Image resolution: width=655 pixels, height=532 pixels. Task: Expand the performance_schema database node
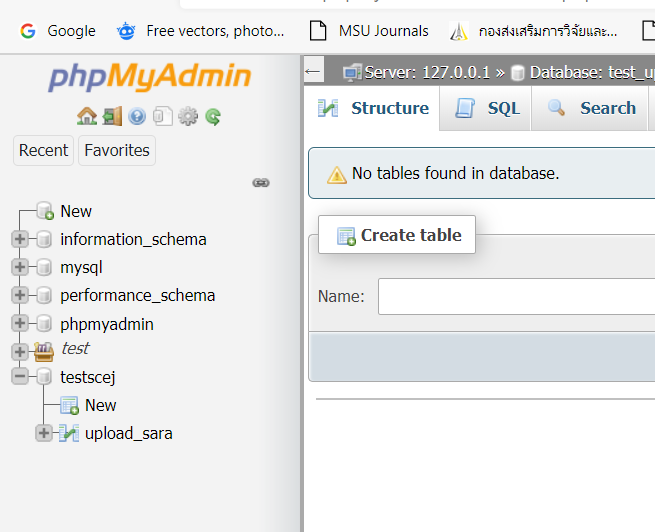[x=20, y=295]
